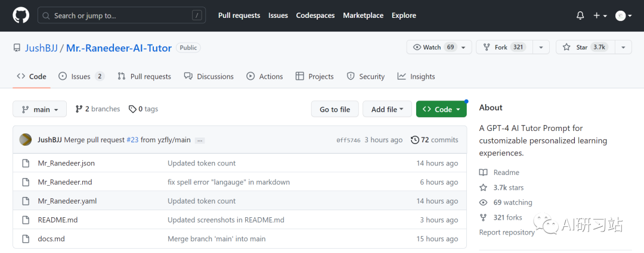Open the Mr.-Ranedeer-AI-Tutor repository link
The height and width of the screenshot is (253, 644).
coord(119,48)
